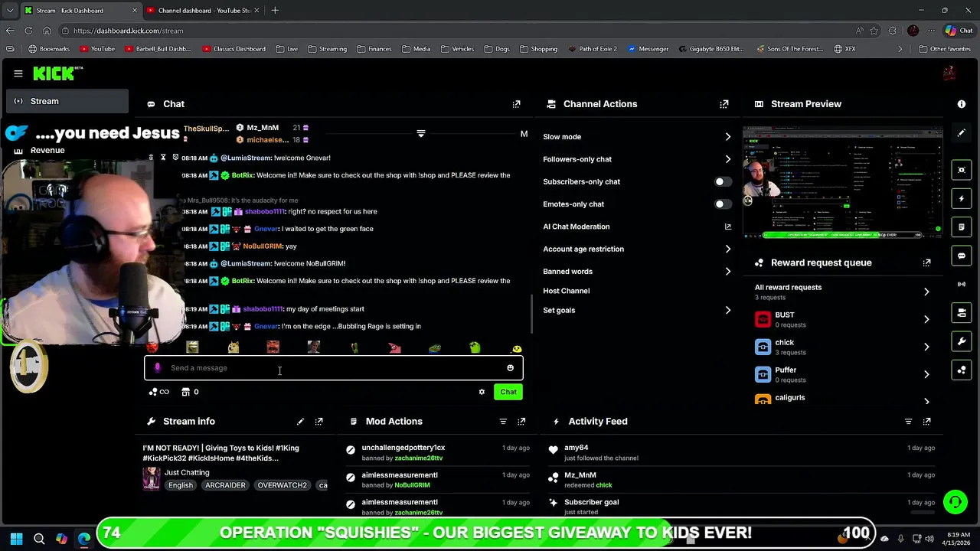Open AI Chat Moderation external link icon
Viewport: 980px width, 551px height.
[727, 227]
